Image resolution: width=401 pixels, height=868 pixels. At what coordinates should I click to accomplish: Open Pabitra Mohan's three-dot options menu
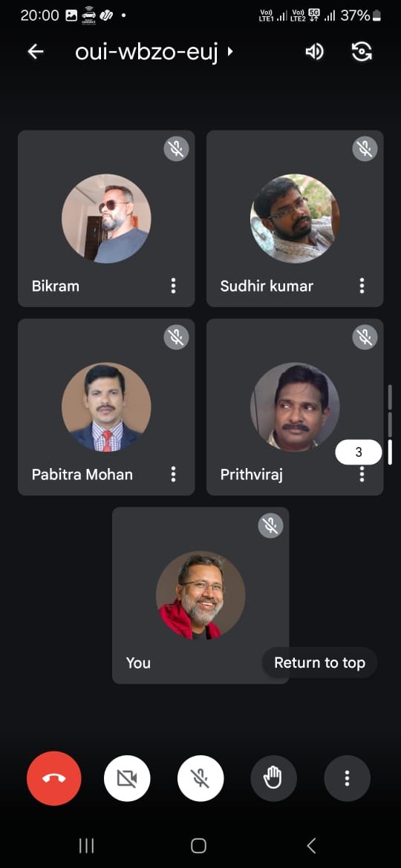click(173, 474)
